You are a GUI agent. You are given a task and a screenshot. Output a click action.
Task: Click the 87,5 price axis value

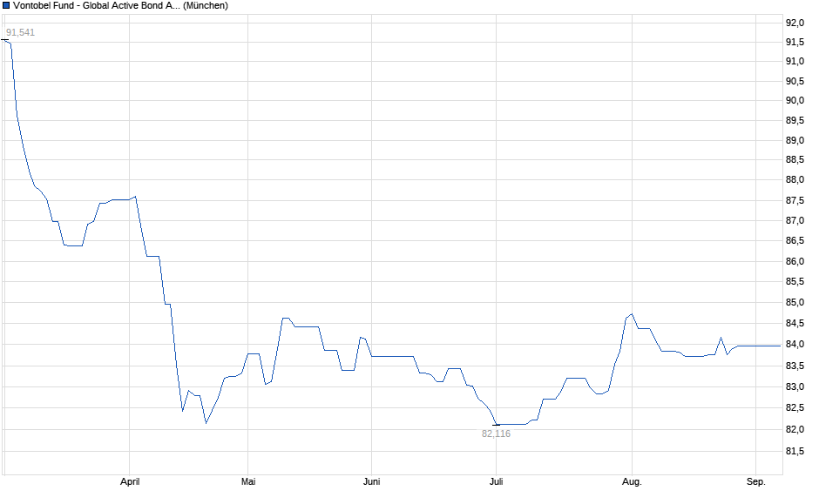coord(795,201)
